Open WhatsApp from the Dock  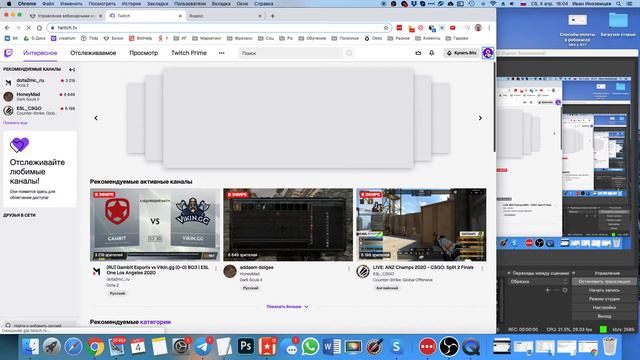coord(310,347)
